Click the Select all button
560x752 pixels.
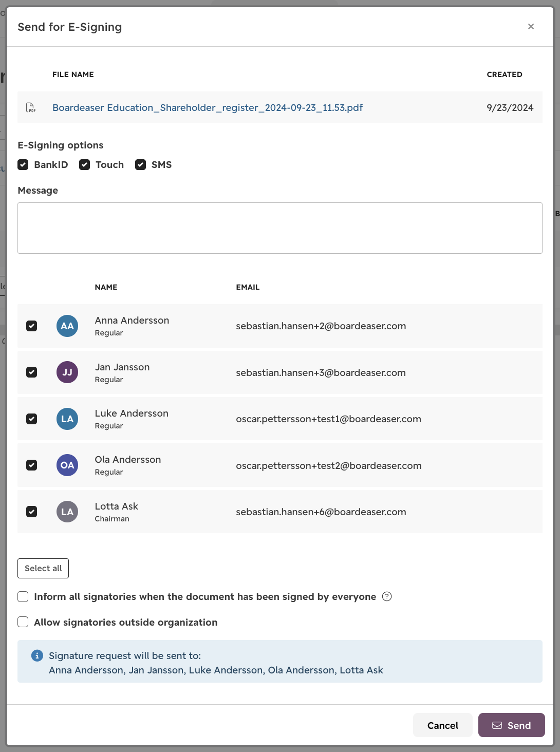43,568
